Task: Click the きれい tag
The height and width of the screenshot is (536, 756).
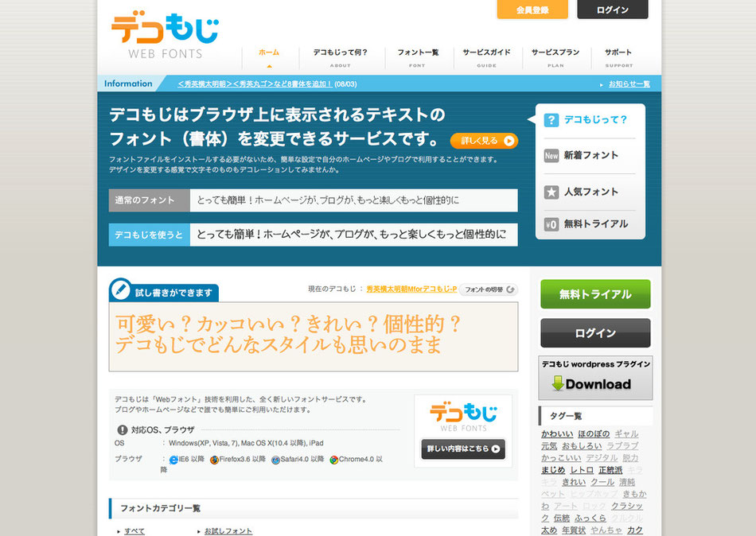Action: tap(574, 482)
